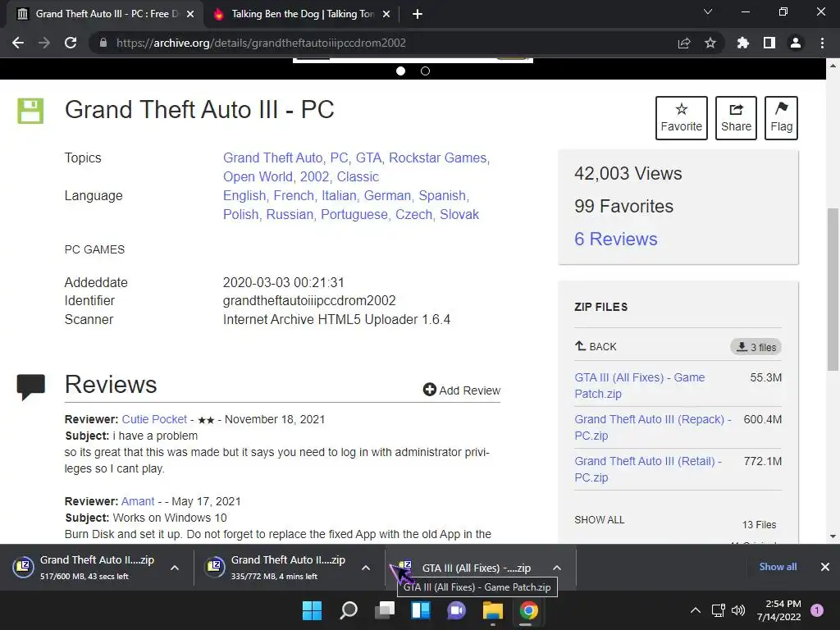
Task: Open the Windows Start menu
Action: point(312,610)
